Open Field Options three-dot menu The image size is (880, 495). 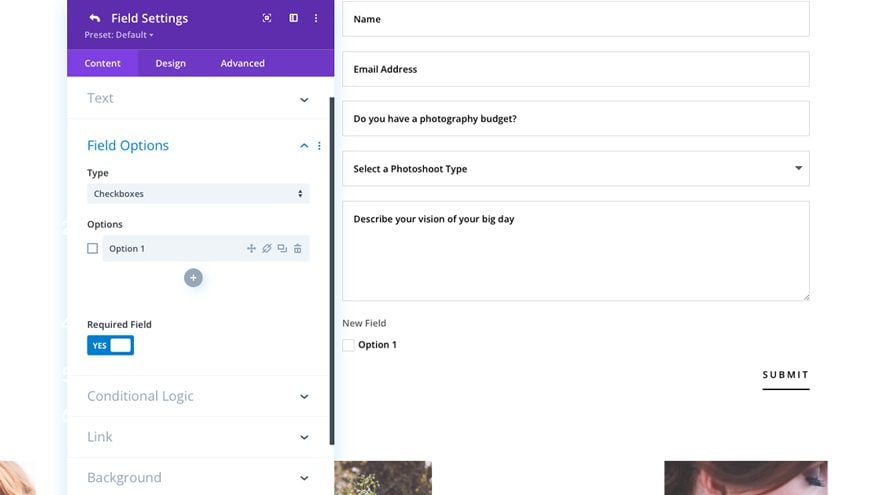point(319,146)
